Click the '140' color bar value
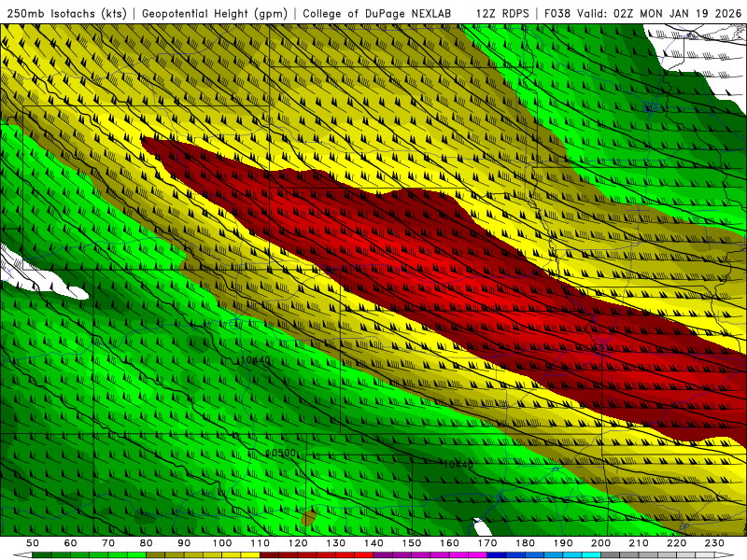This screenshot has height=560, width=747. (374, 543)
